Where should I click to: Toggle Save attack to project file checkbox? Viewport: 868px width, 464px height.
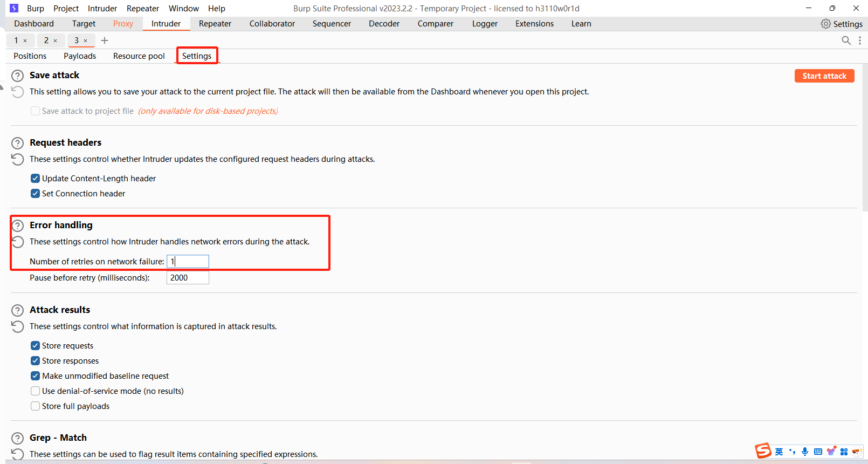[36, 111]
